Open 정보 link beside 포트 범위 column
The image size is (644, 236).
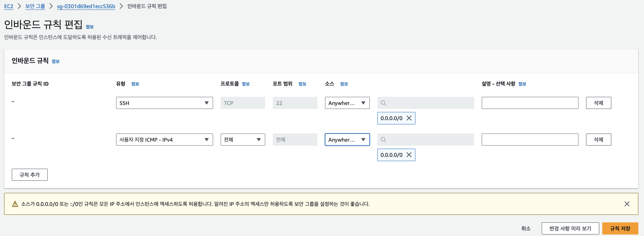point(302,84)
